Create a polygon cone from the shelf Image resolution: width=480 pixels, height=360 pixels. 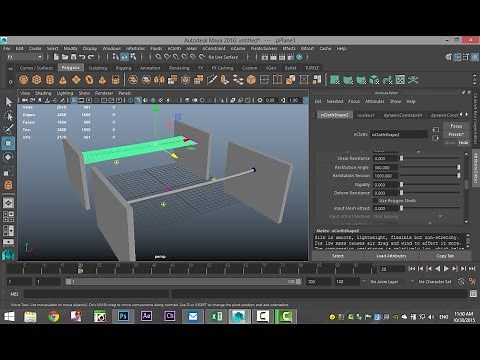(x=63, y=80)
